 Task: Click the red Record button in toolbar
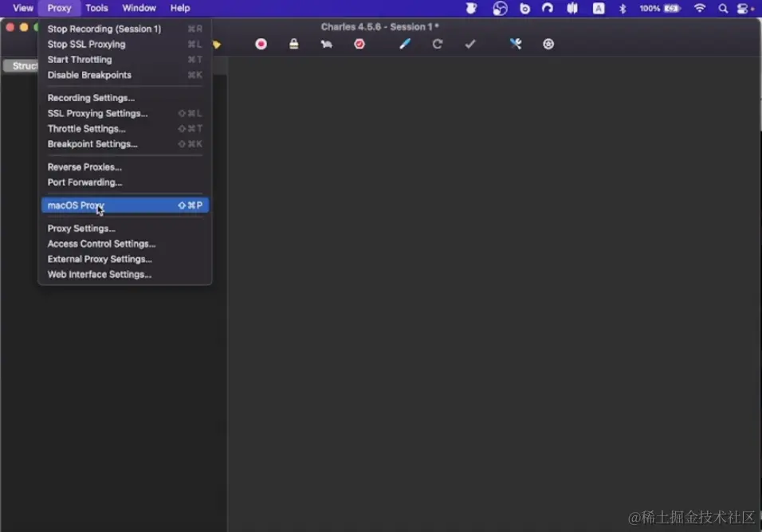pyautogui.click(x=261, y=44)
